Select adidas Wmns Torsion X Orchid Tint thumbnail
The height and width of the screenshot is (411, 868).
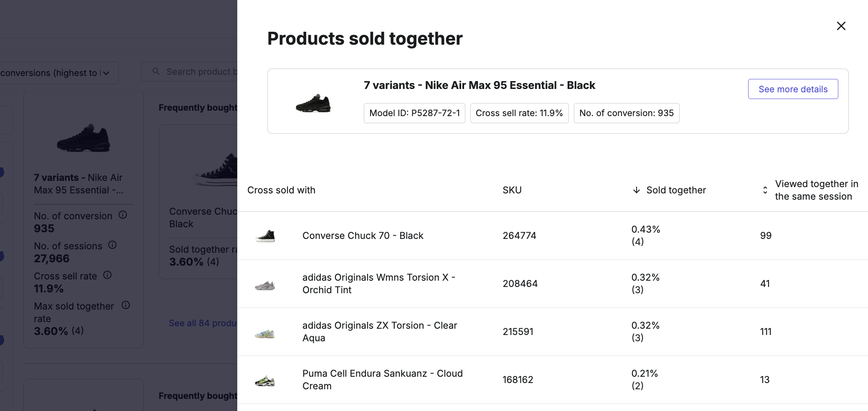point(265,285)
